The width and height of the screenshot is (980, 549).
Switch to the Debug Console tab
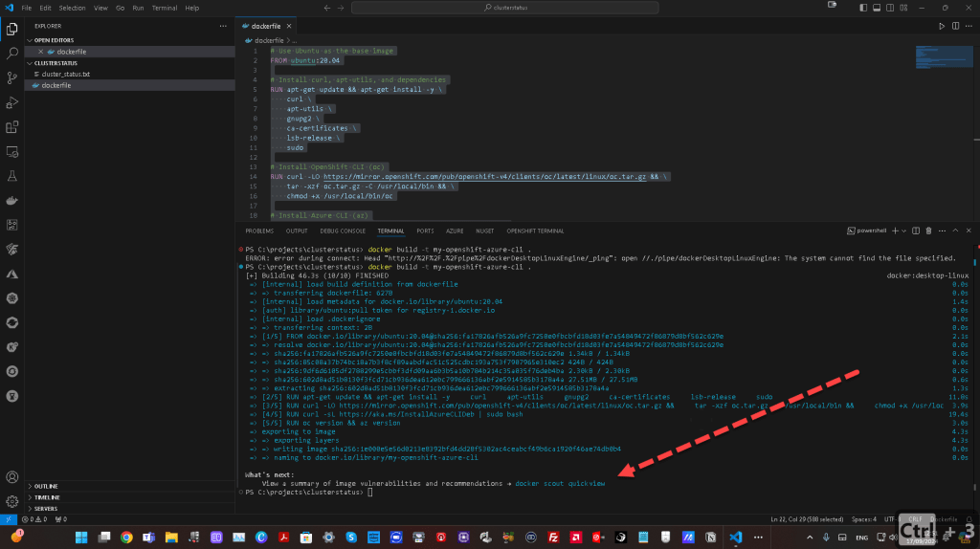tap(343, 231)
